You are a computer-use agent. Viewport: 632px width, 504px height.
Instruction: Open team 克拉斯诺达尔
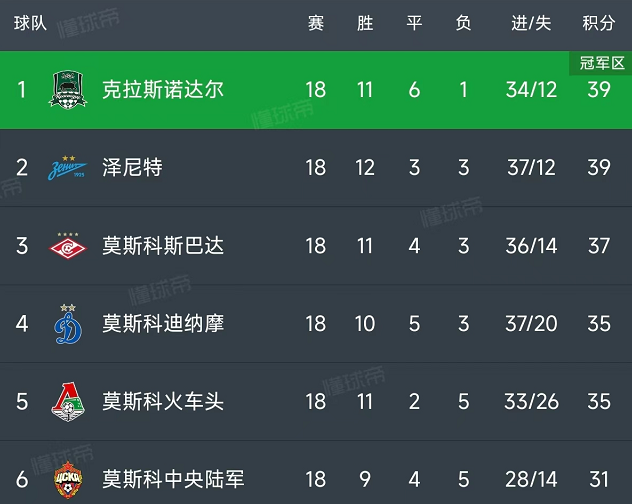(162, 90)
